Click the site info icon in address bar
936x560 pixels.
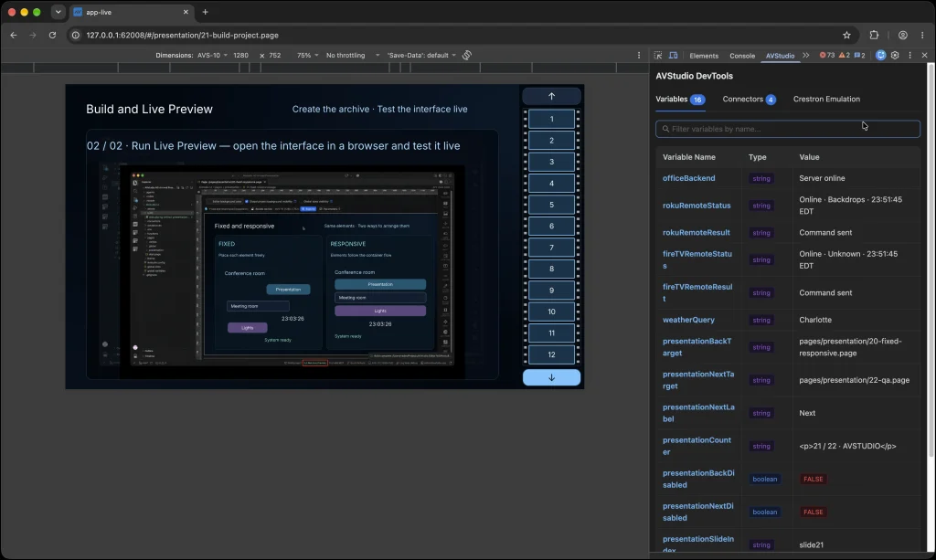click(76, 36)
